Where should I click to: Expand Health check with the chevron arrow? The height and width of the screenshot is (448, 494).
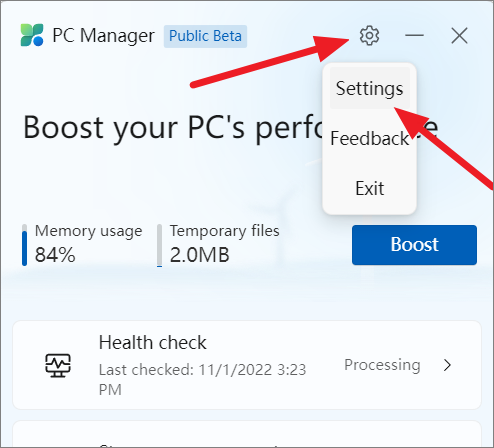point(447,365)
